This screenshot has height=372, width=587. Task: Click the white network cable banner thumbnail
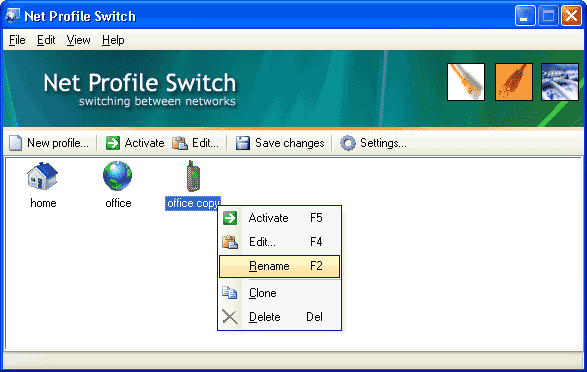[466, 82]
